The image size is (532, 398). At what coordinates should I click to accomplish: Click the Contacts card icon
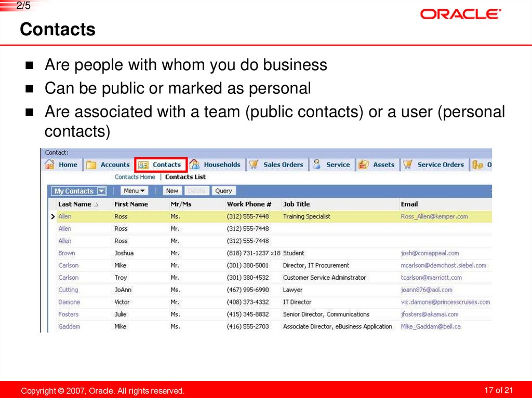pyautogui.click(x=143, y=165)
